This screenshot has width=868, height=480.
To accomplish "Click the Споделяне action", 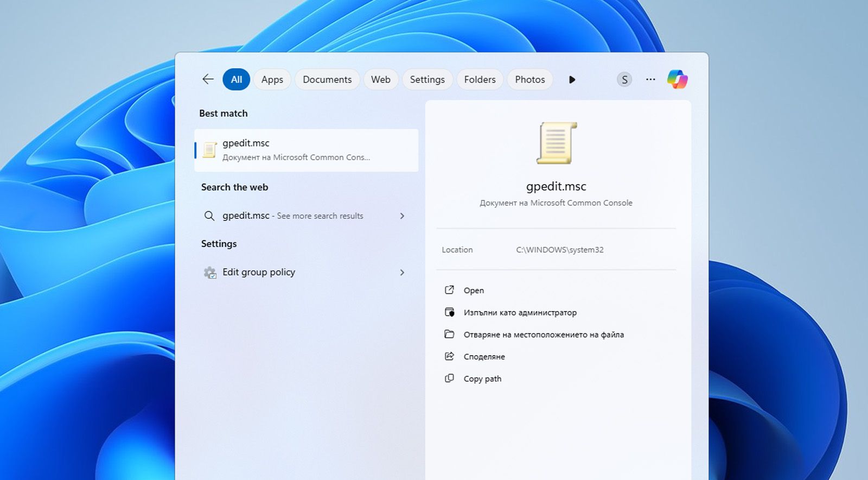I will click(484, 357).
